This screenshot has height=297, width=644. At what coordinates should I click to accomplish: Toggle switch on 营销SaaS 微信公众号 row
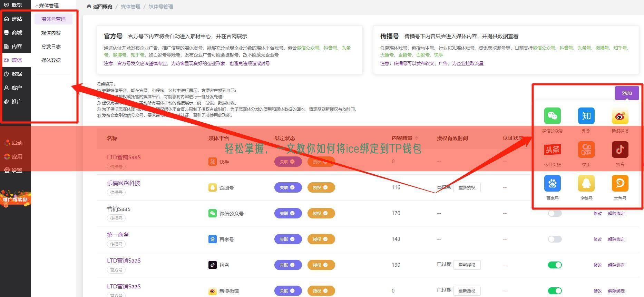point(555,213)
